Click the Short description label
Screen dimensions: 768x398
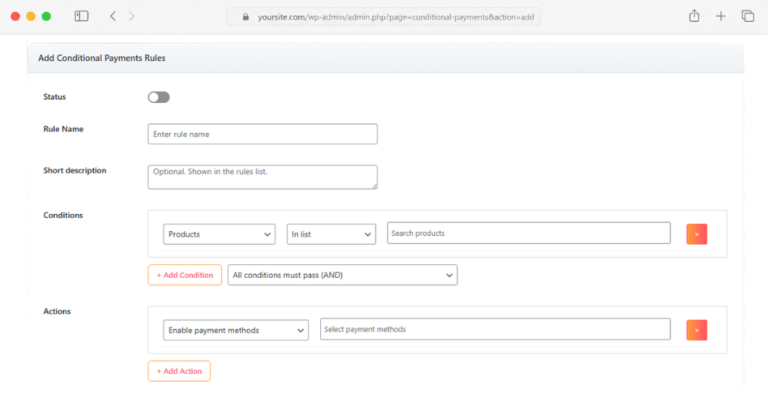[x=74, y=170]
